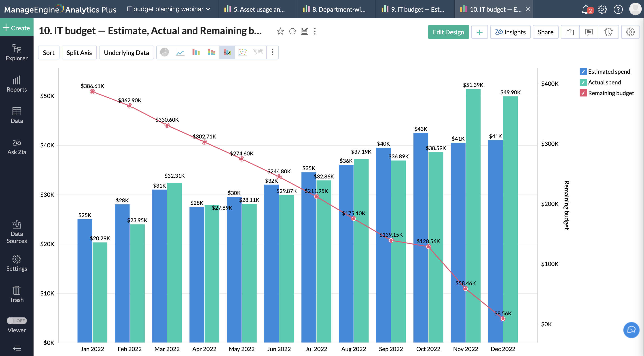Open notifications bell icon

[585, 9]
